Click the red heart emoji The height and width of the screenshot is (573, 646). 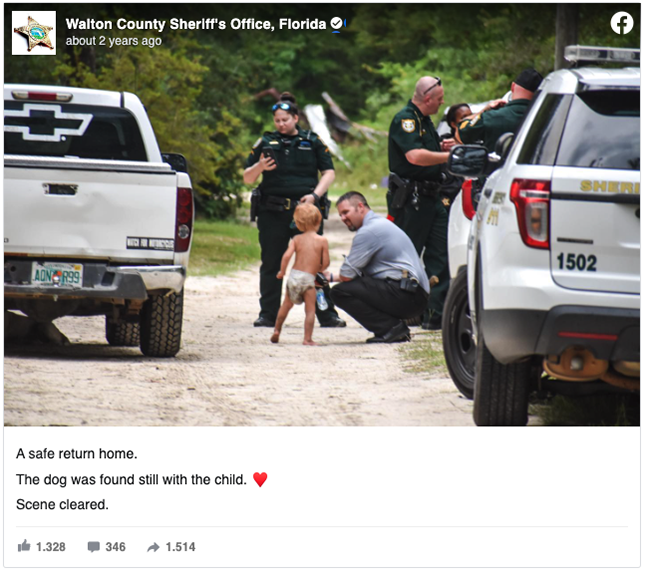260,479
